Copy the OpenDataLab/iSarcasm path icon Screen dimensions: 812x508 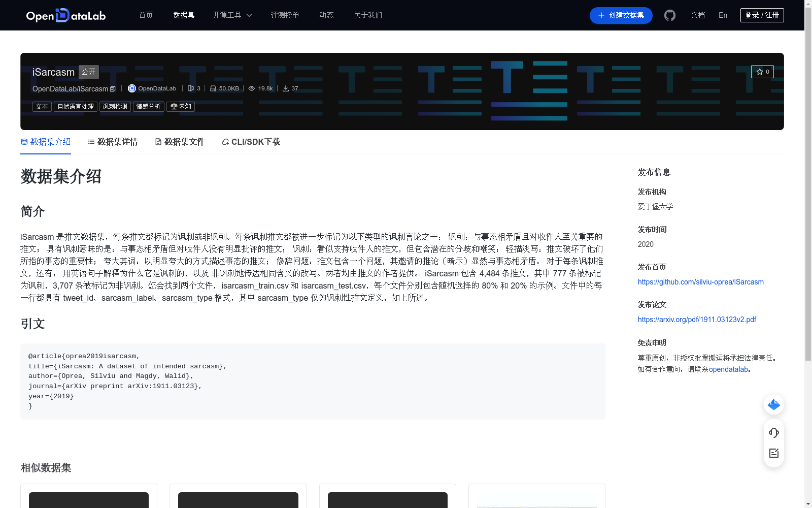tap(113, 89)
